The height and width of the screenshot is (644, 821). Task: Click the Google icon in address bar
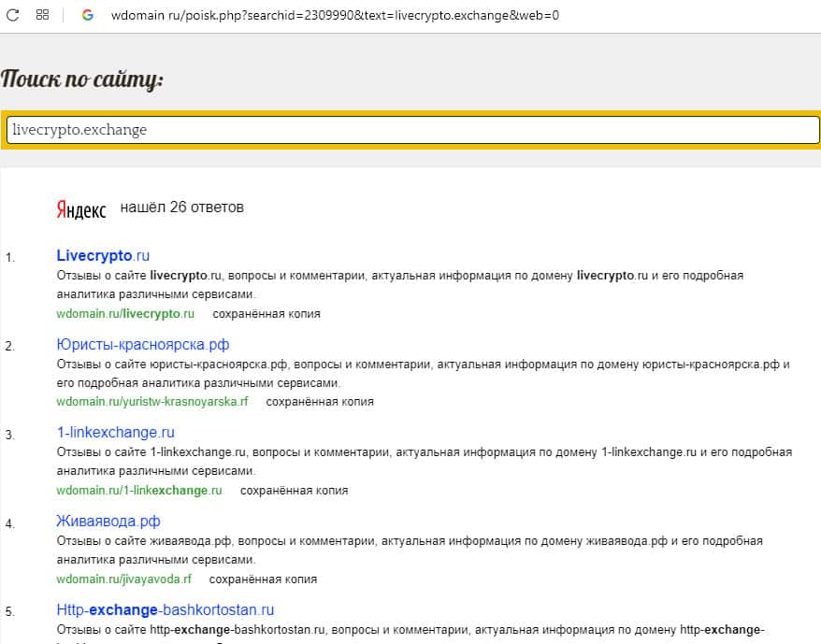tap(88, 15)
